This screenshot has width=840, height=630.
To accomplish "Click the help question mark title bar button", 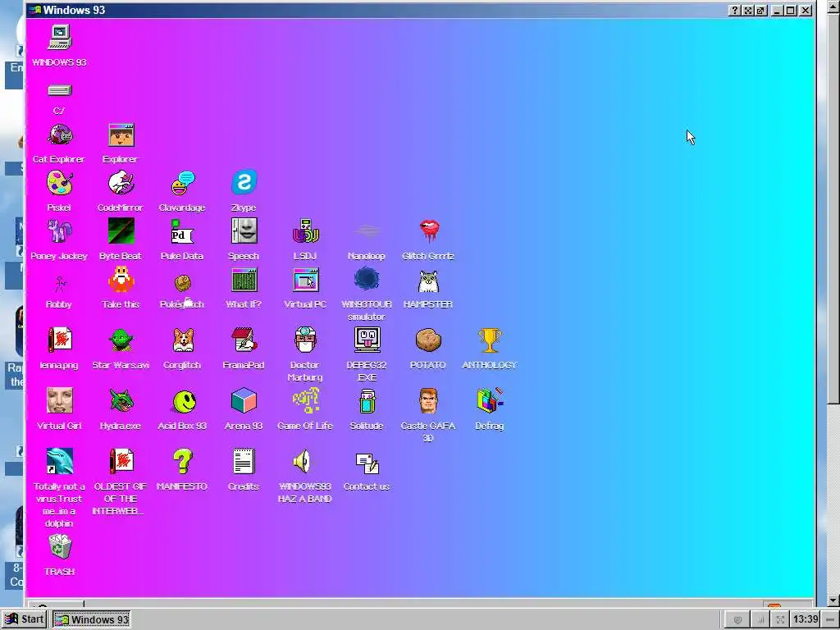I will (734, 10).
